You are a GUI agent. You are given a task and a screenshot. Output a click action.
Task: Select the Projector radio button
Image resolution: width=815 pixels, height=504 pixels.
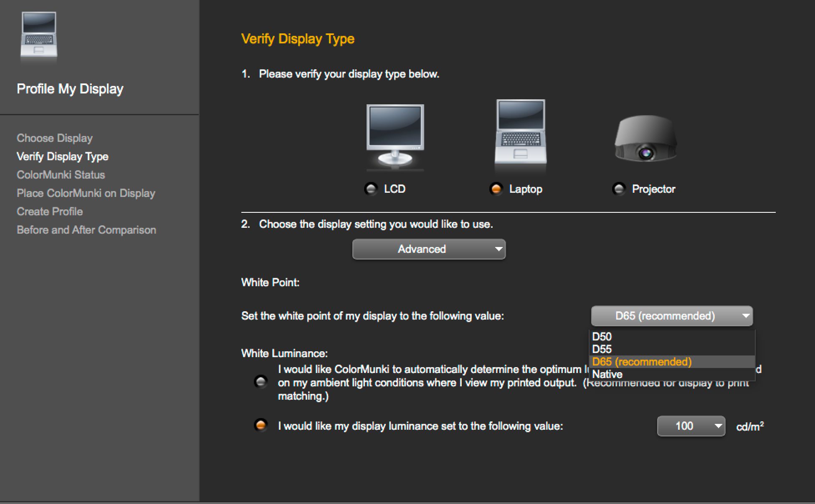pyautogui.click(x=618, y=189)
